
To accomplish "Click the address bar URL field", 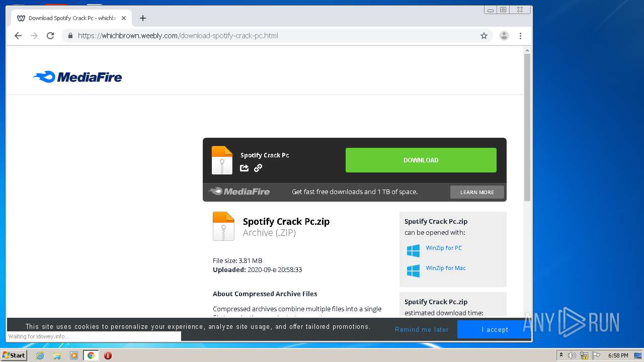I will tap(277, 36).
